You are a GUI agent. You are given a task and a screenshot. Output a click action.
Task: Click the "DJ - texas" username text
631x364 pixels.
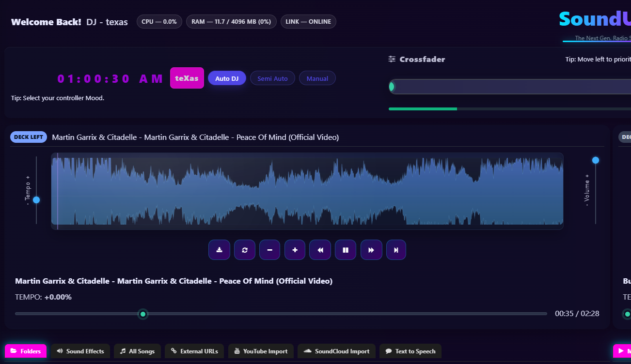pyautogui.click(x=107, y=22)
